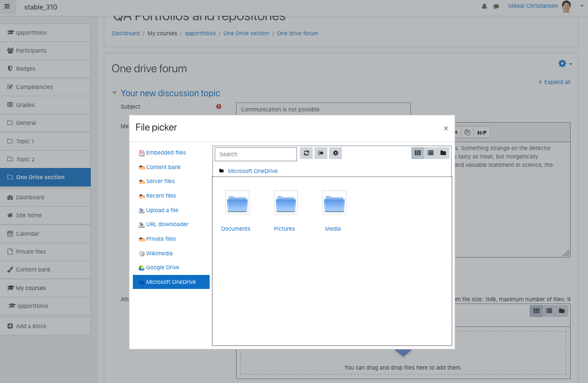588x383 pixels.
Task: Open Content bank in sidebar
Action: tap(45, 270)
